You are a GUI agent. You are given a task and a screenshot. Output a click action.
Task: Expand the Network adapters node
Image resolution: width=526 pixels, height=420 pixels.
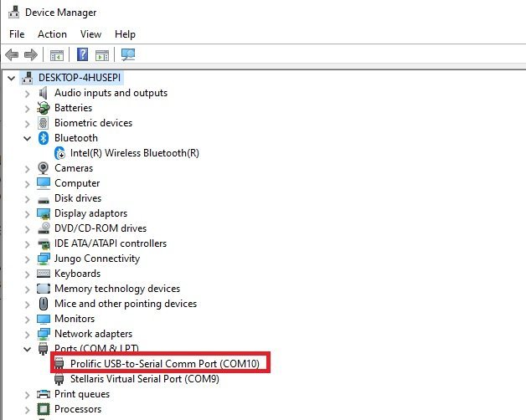click(28, 335)
